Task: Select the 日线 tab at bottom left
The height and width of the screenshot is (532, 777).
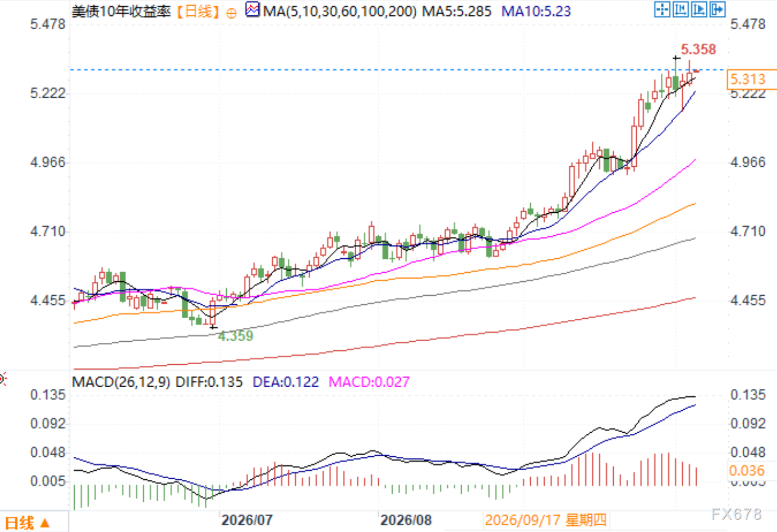Action: tap(19, 523)
